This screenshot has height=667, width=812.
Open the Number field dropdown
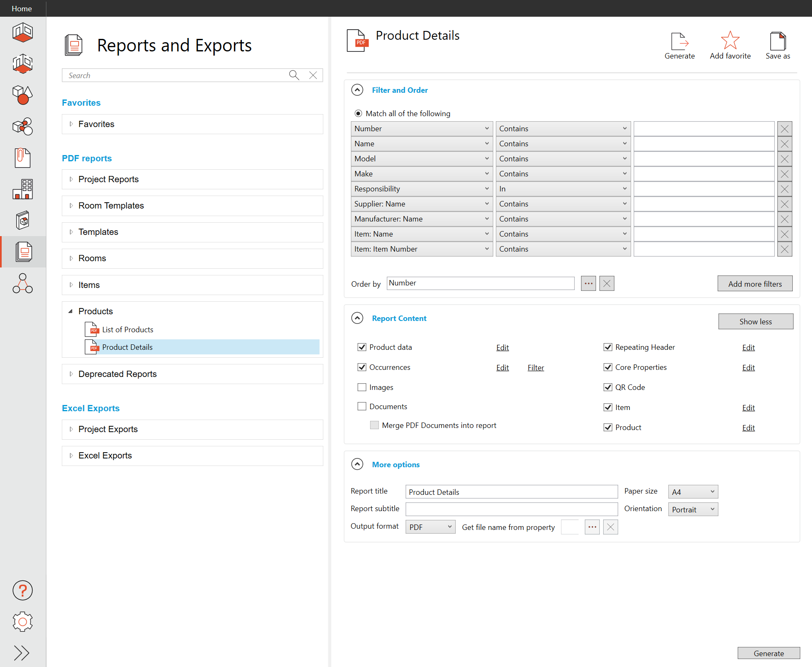tap(422, 129)
